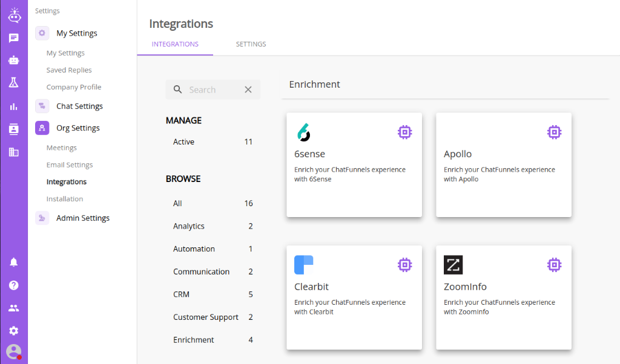
Task: Open the bot builder icon in sidebar
Action: 14,60
